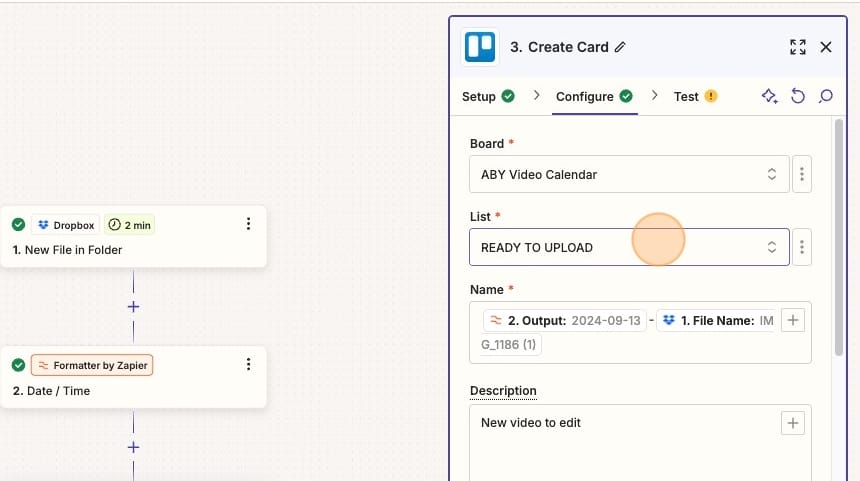
Task: Click the Dropbox app badge on step 1
Action: tap(66, 225)
